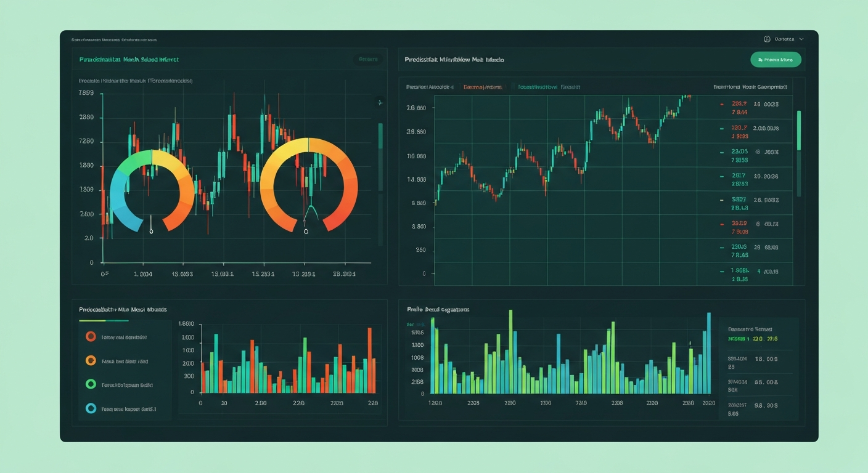Select the red circle legend option
The width and height of the screenshot is (868, 473).
tap(91, 336)
